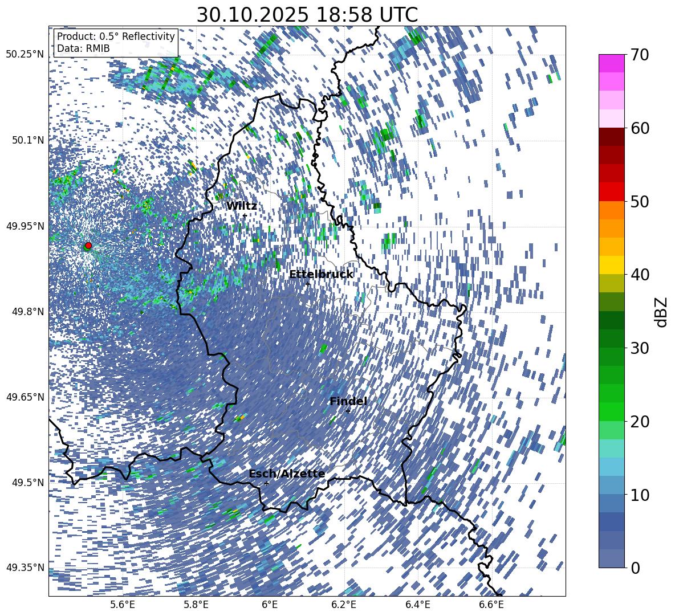
Task: Click the yellow colorbar segment at 40 dBZ
Action: click(x=611, y=265)
